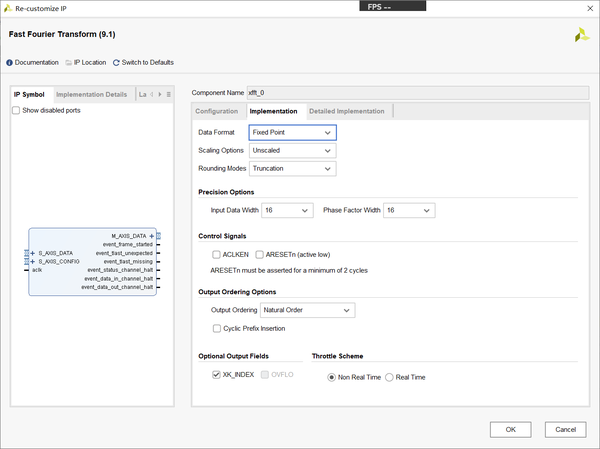Open the Output Ordering dropdown
The height and width of the screenshot is (449, 600).
click(x=301, y=310)
